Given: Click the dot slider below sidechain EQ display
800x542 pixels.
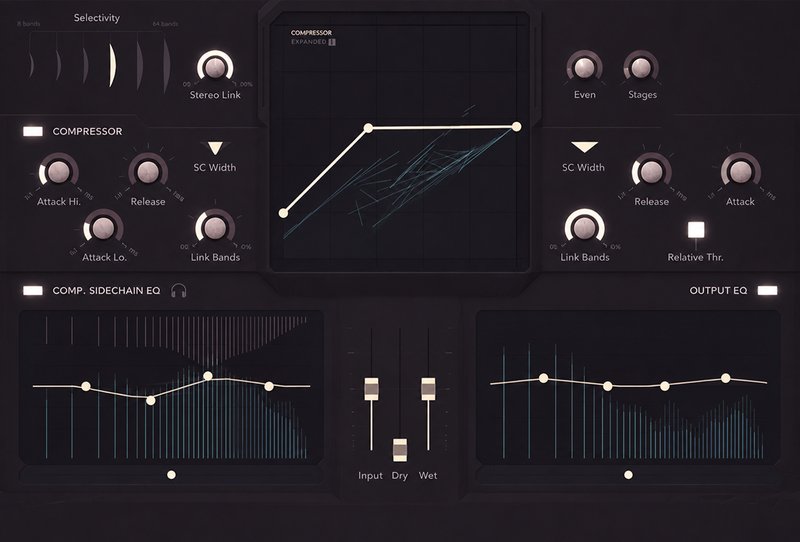Looking at the screenshot, I should 171,475.
